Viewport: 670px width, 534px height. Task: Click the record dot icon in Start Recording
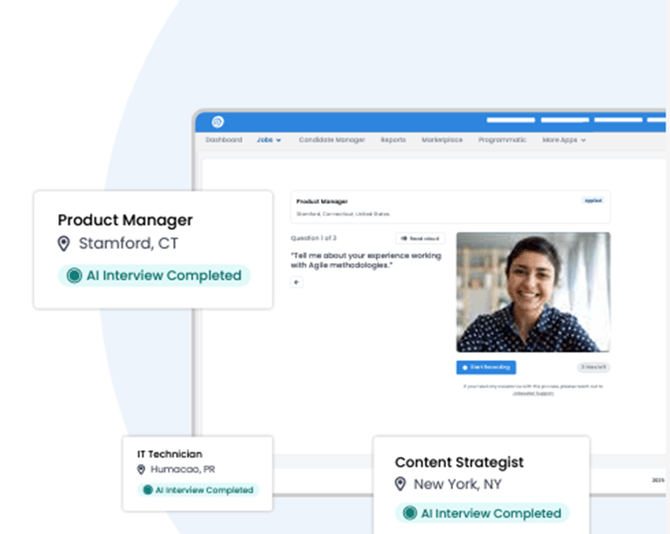coord(465,367)
